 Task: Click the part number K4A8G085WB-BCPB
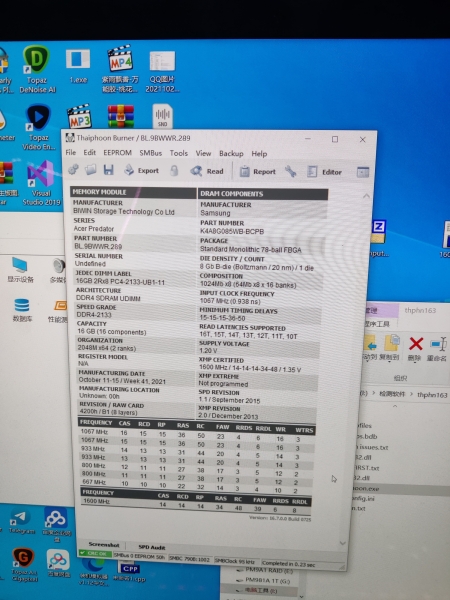tap(232, 231)
